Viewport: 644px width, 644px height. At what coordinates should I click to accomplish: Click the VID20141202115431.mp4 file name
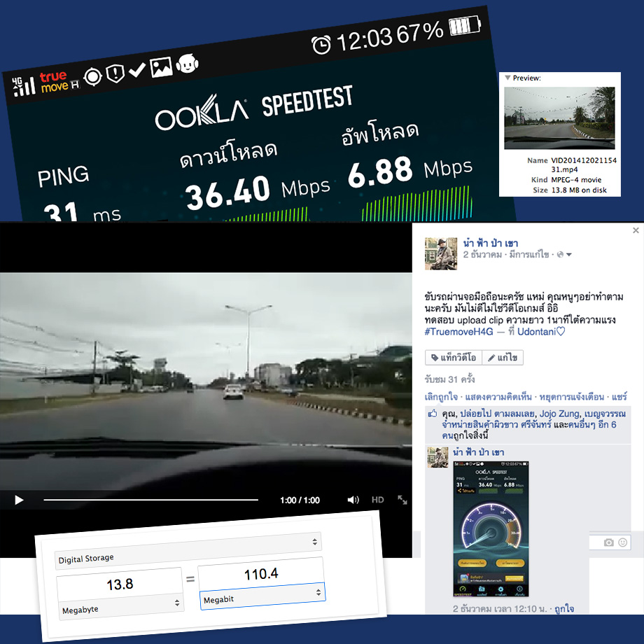pos(584,164)
